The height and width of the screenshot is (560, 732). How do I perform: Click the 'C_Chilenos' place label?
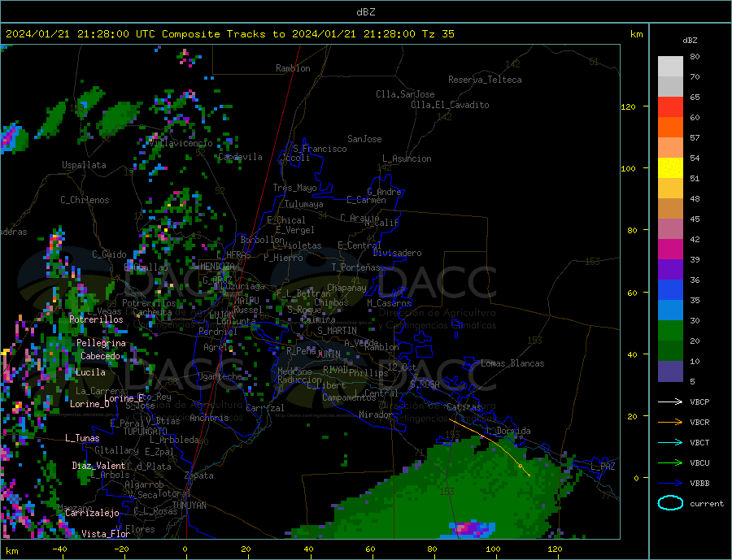click(85, 200)
